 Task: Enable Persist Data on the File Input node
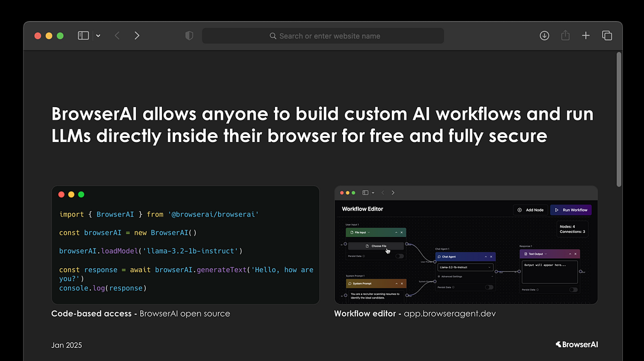pyautogui.click(x=399, y=256)
